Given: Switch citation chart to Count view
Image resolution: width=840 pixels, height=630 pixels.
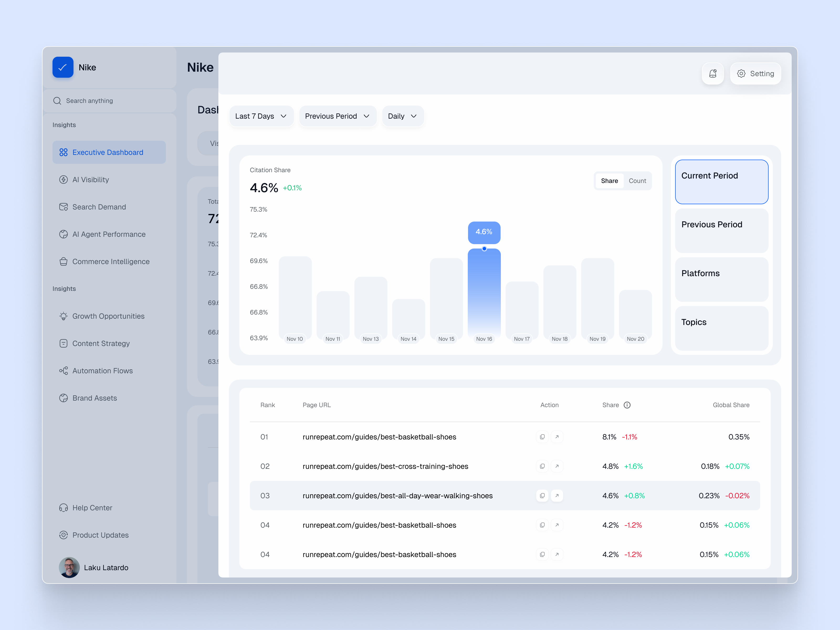Looking at the screenshot, I should click(637, 181).
